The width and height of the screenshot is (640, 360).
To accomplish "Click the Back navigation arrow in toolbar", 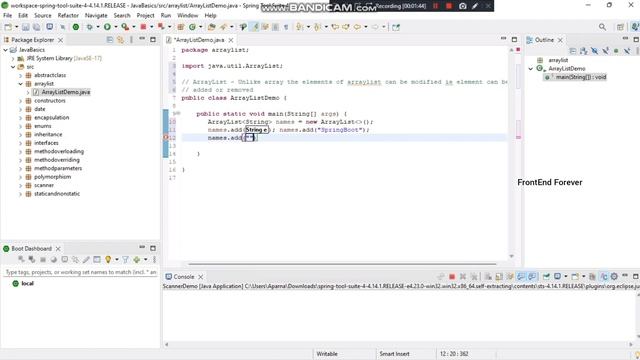I will (x=357, y=27).
